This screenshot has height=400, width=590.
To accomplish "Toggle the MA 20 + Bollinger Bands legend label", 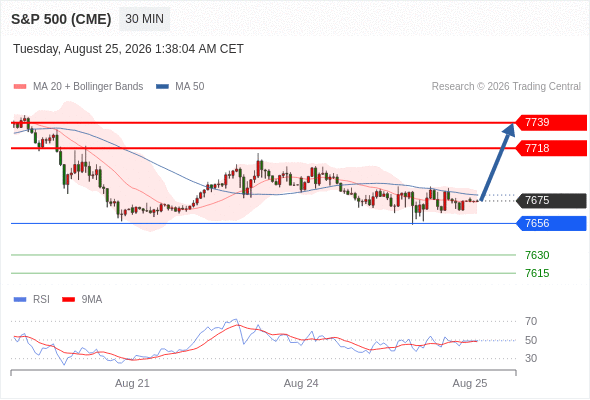I will pyautogui.click(x=88, y=87).
